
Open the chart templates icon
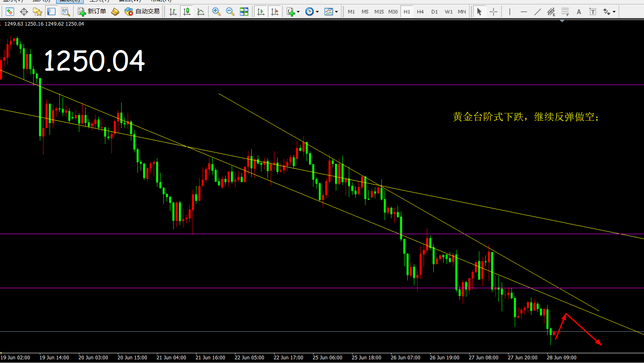pos(329,12)
